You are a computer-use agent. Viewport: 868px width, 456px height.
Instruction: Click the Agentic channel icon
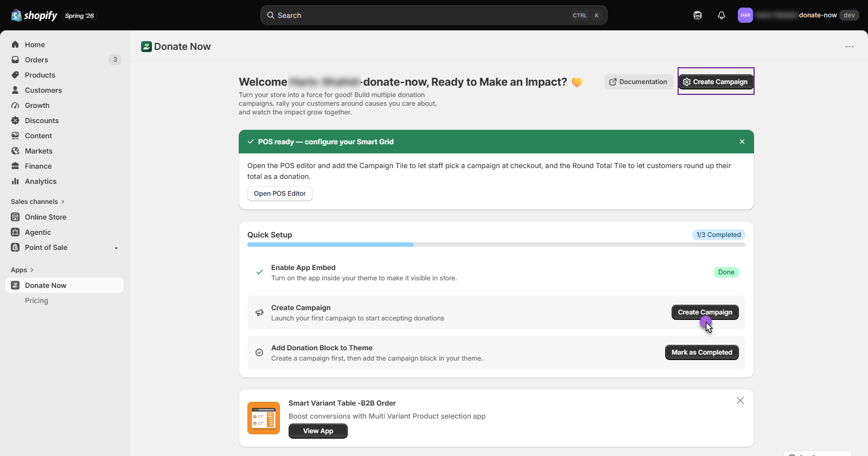tap(15, 232)
